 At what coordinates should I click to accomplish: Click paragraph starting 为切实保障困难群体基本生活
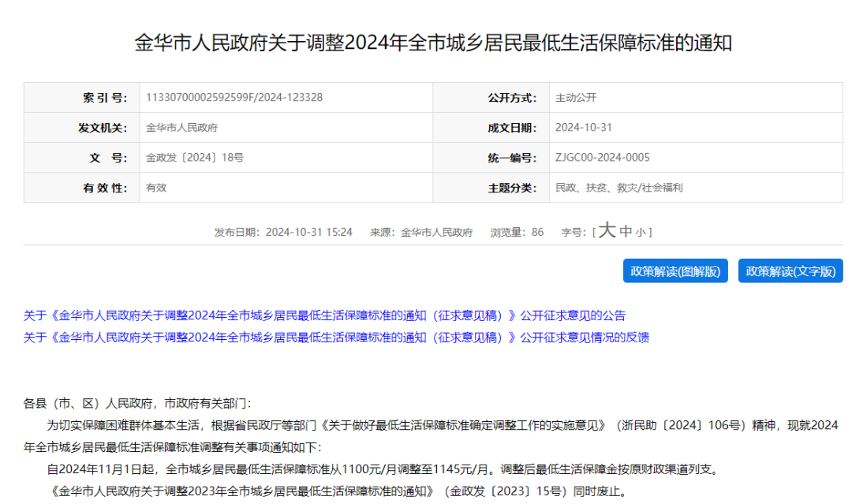click(431, 436)
